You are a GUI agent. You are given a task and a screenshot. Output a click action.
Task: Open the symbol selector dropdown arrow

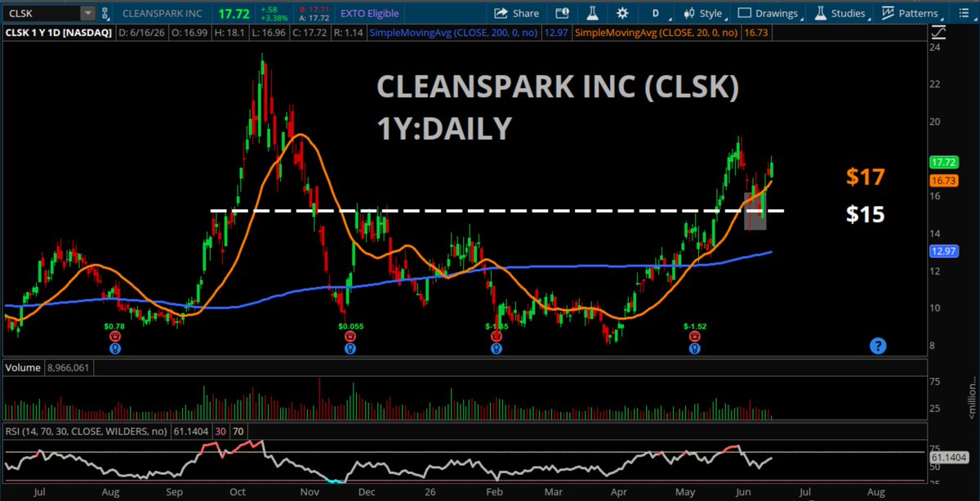87,13
